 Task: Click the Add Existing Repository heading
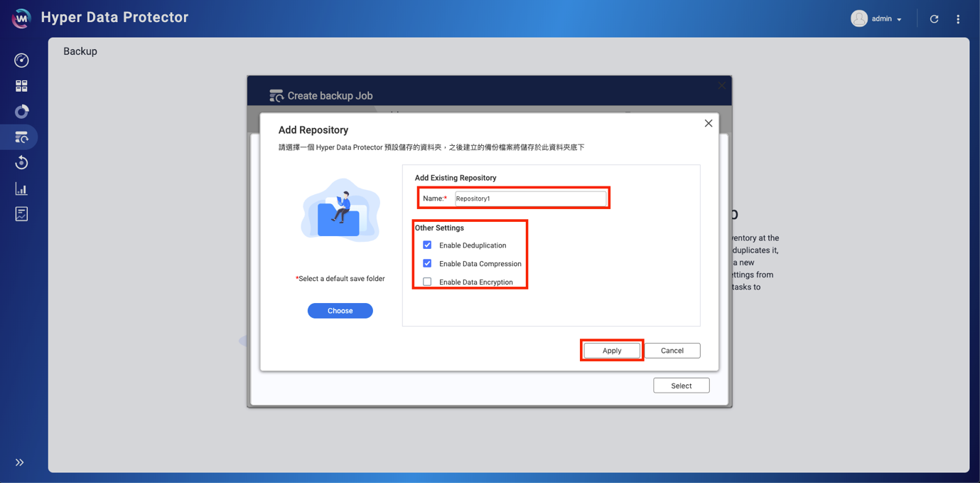coord(456,178)
